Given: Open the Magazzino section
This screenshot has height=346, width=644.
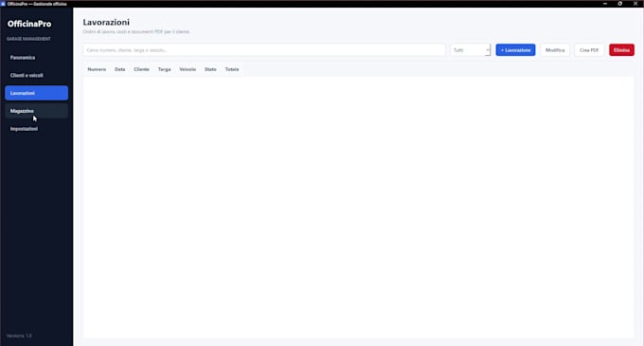Looking at the screenshot, I should click(36, 111).
